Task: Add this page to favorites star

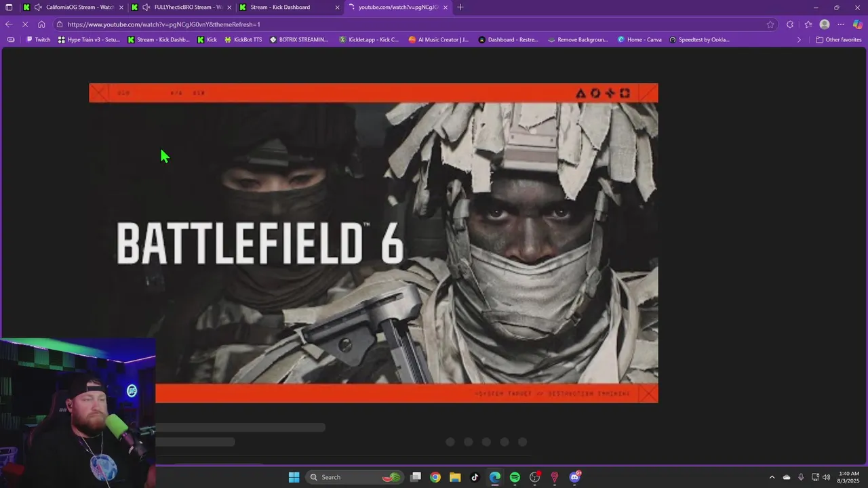Action: [x=770, y=24]
